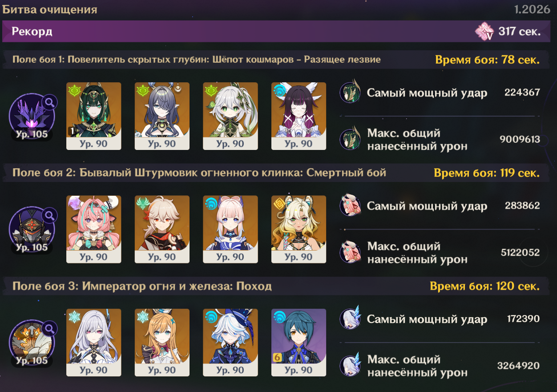The height and width of the screenshot is (392, 557).
Task: Click the Время боя: 119 сек. label
Action: 487,173
